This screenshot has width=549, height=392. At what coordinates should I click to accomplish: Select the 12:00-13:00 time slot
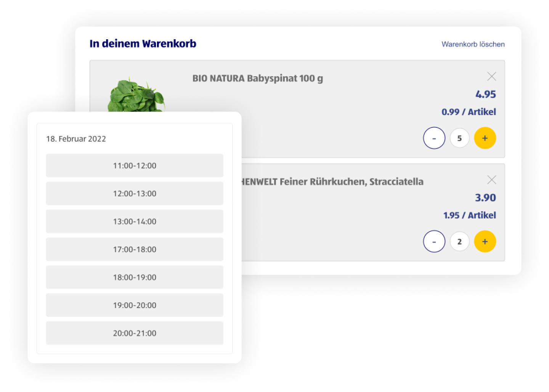click(x=134, y=193)
